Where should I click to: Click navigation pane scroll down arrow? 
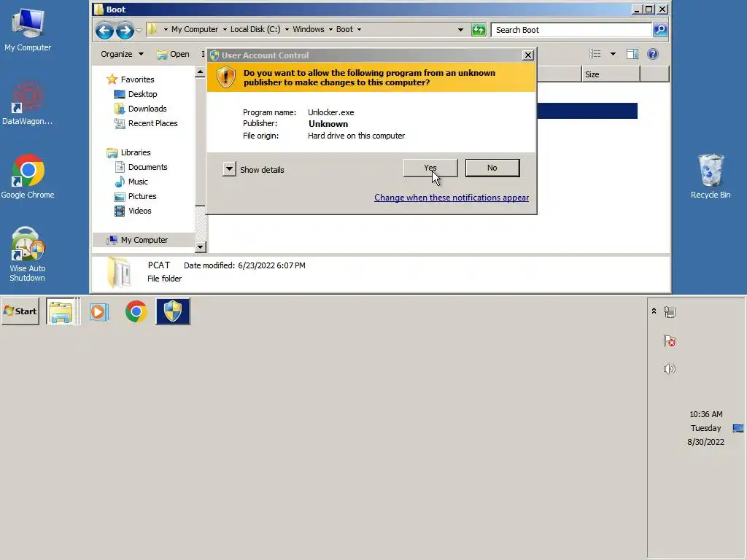(x=200, y=246)
